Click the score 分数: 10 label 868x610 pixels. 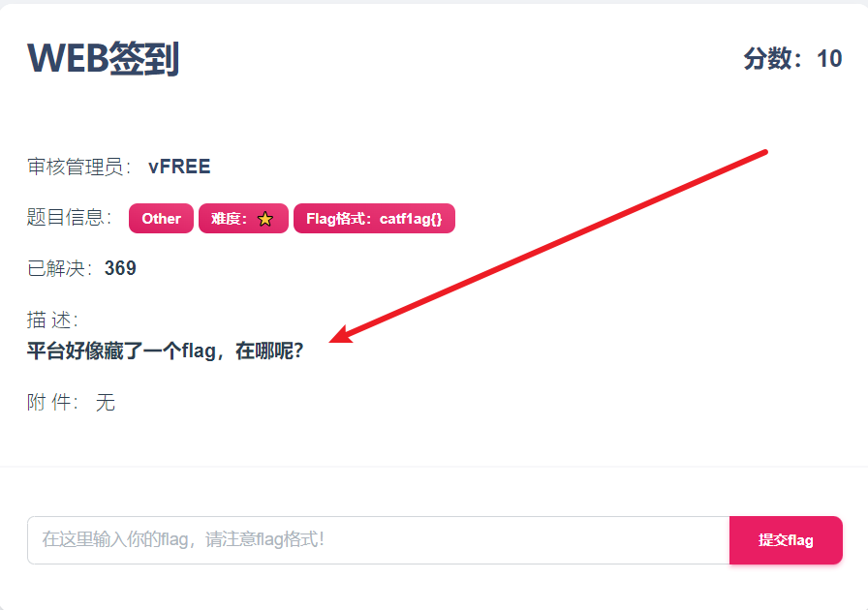point(792,59)
